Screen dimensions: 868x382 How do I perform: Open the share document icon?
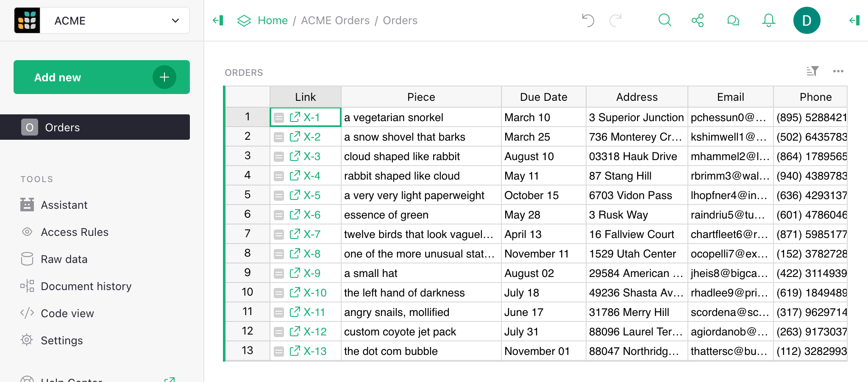click(x=698, y=20)
